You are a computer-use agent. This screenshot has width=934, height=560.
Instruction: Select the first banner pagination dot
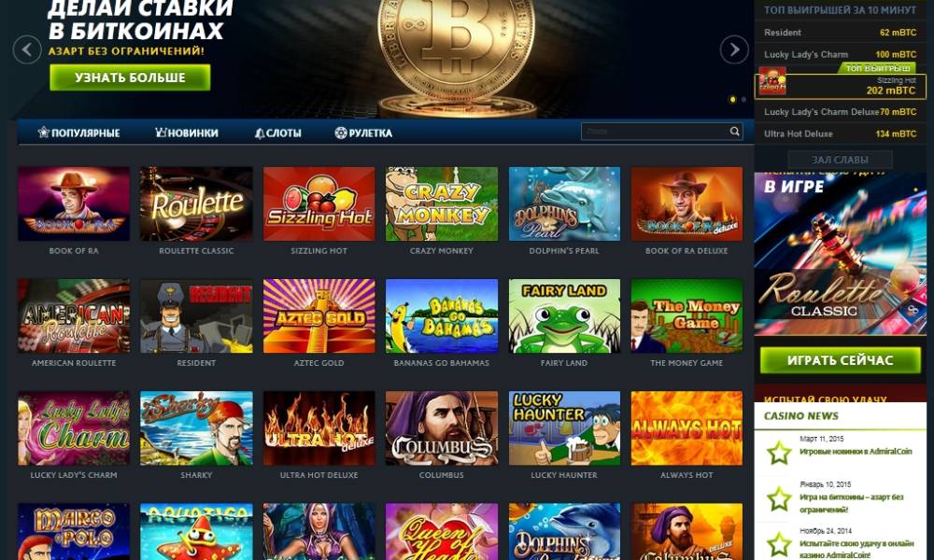point(732,99)
